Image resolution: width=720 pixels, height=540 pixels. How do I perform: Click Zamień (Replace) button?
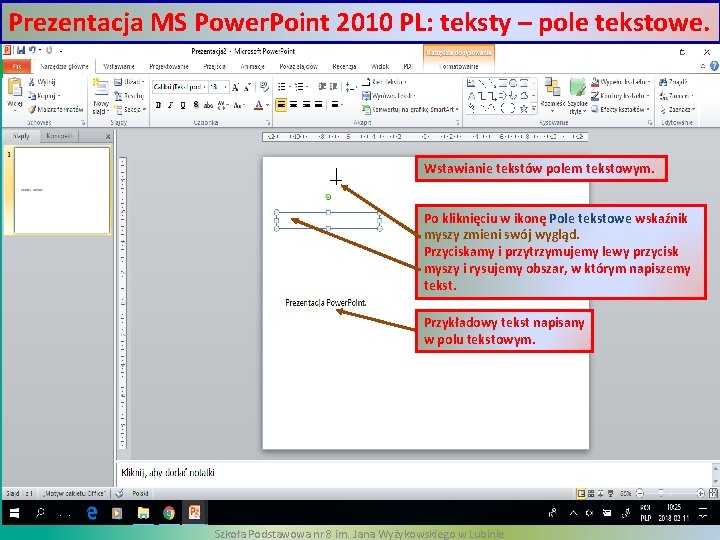pos(676,96)
